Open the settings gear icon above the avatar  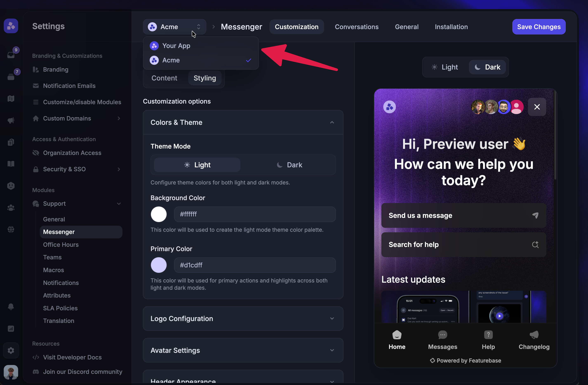pyautogui.click(x=11, y=350)
